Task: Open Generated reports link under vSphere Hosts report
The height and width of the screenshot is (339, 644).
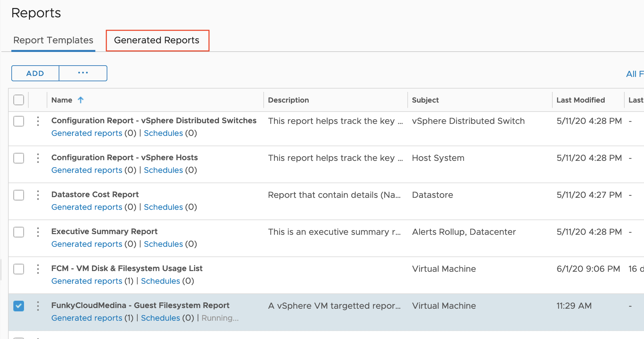Action: coord(87,170)
